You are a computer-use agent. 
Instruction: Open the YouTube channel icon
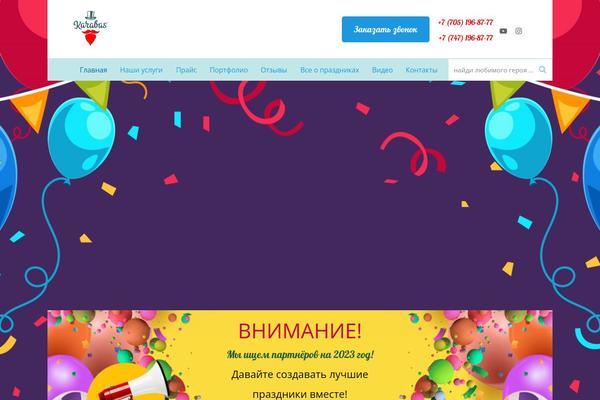pyautogui.click(x=503, y=31)
